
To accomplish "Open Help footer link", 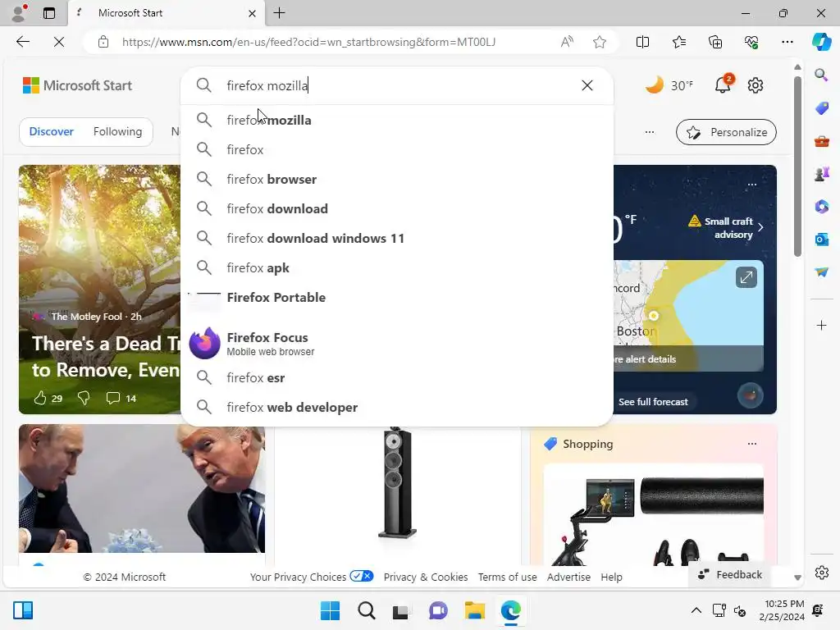I will point(611,577).
